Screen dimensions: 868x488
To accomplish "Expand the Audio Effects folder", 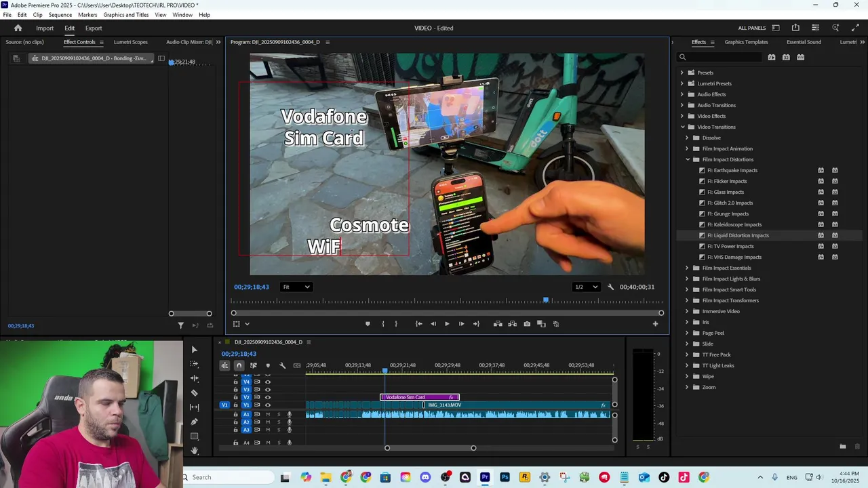I will 682,94.
